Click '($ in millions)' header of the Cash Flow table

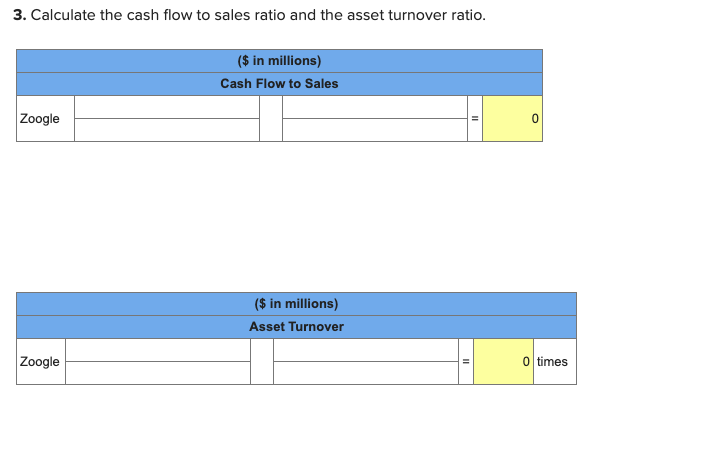(279, 61)
